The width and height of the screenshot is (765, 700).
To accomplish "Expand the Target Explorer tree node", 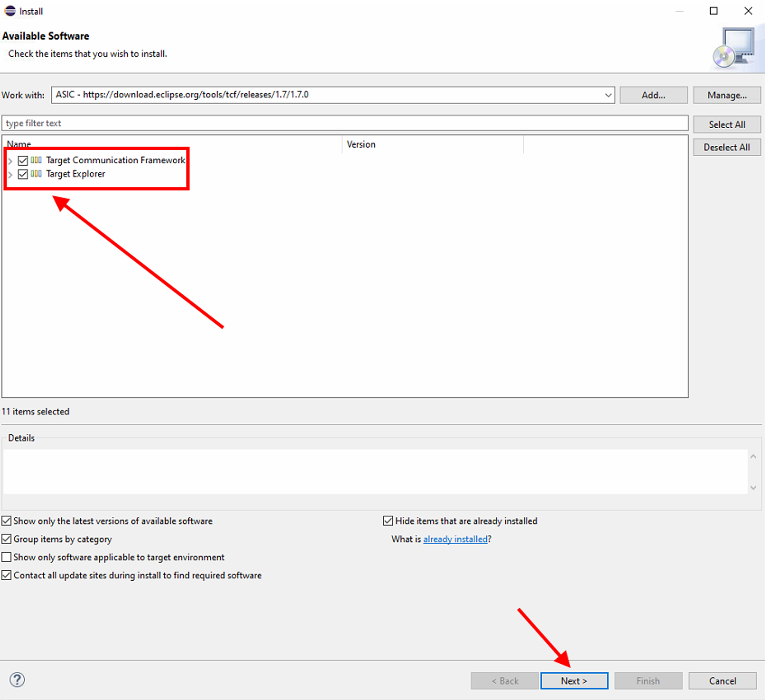I will [x=10, y=174].
